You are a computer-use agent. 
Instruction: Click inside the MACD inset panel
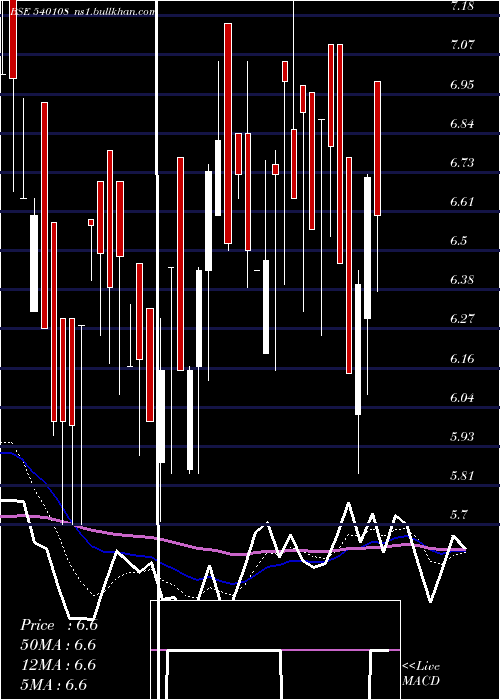pos(275,650)
